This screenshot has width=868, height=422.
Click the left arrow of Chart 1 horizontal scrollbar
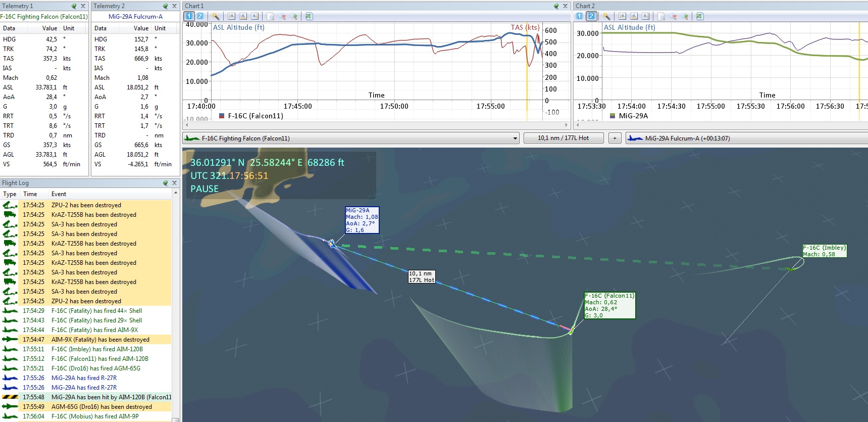pos(187,124)
